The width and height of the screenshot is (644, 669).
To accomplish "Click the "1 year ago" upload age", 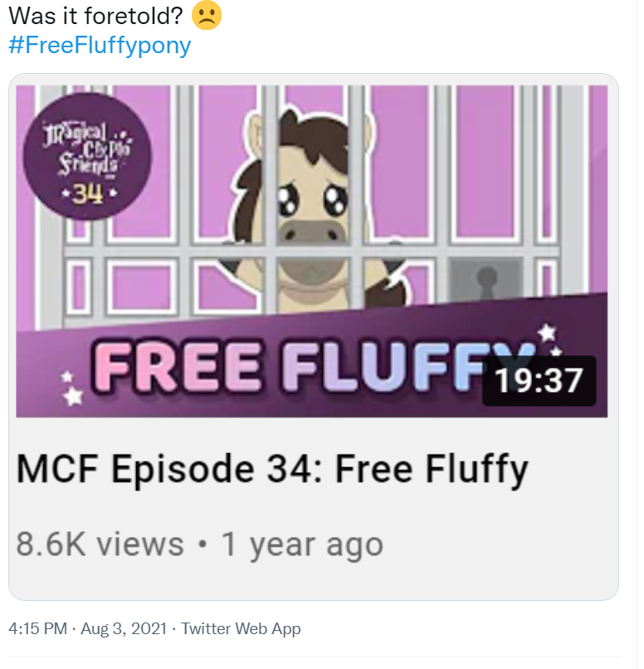I will tap(302, 544).
